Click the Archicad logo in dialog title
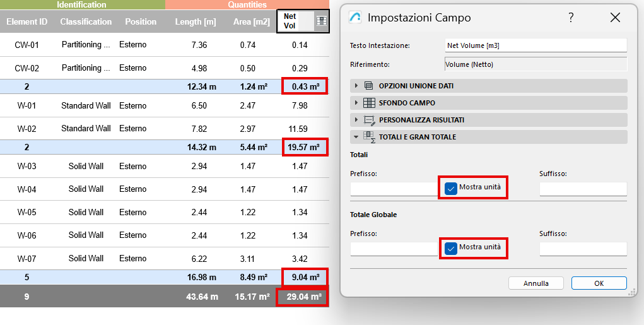 [355, 18]
